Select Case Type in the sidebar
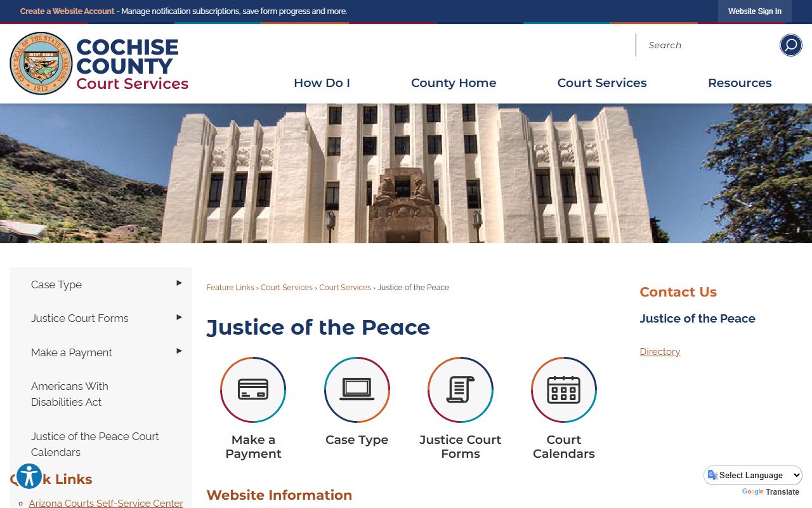Image resolution: width=812 pixels, height=508 pixels. point(56,284)
